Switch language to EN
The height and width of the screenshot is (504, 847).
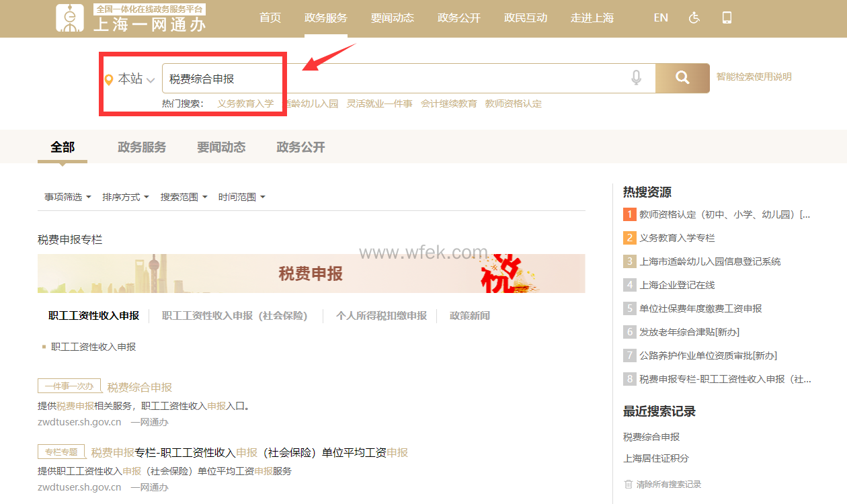coord(661,18)
